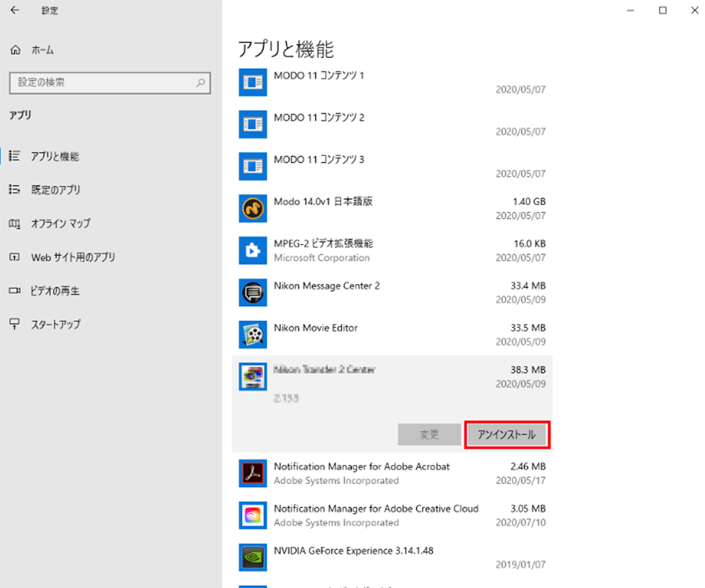The image size is (705, 588).
Task: Select Notification Manager for Adobe Creative Cloud
Action: point(392,516)
